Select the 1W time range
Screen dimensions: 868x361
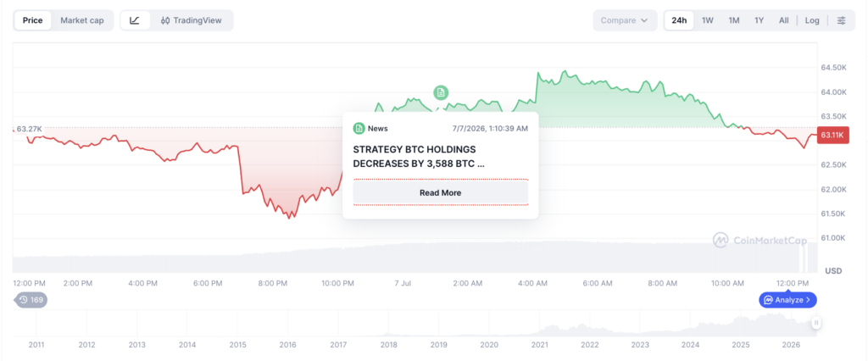click(708, 20)
